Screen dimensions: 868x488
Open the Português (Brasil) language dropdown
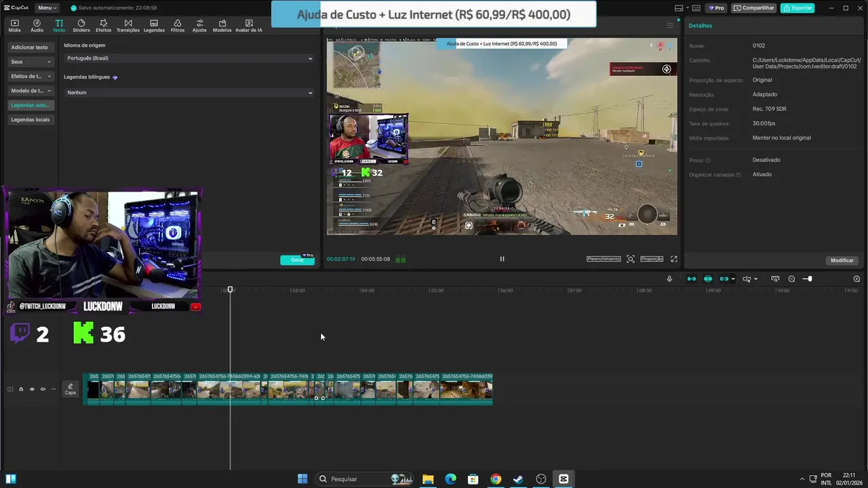[189, 58]
